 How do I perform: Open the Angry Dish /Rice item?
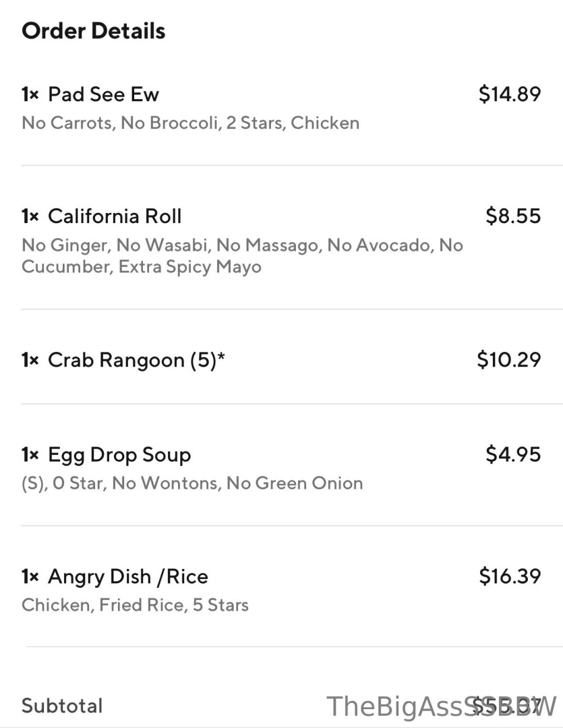coord(128,577)
